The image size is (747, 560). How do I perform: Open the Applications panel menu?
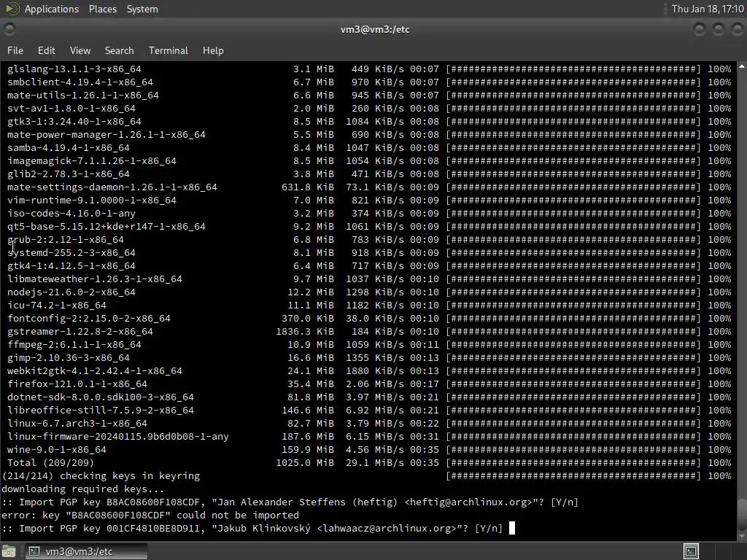click(52, 9)
